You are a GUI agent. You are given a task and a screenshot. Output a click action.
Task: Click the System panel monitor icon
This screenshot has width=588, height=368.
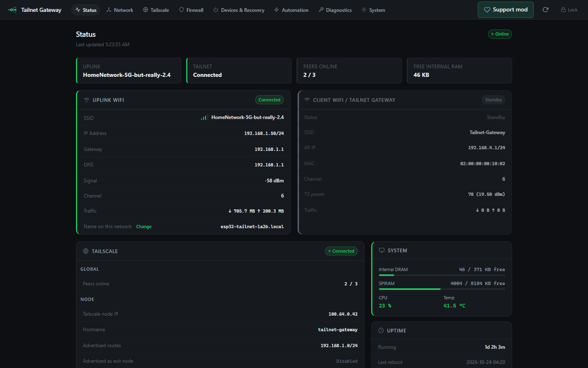(382, 250)
